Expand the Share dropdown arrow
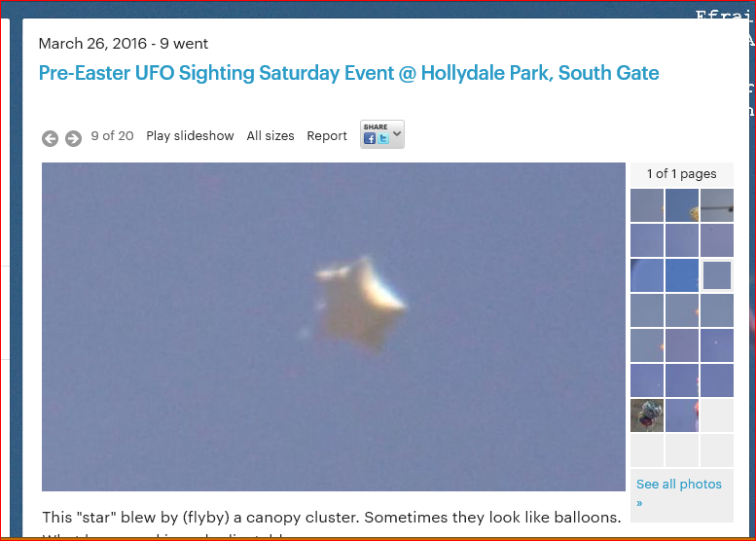The image size is (756, 541). (397, 133)
